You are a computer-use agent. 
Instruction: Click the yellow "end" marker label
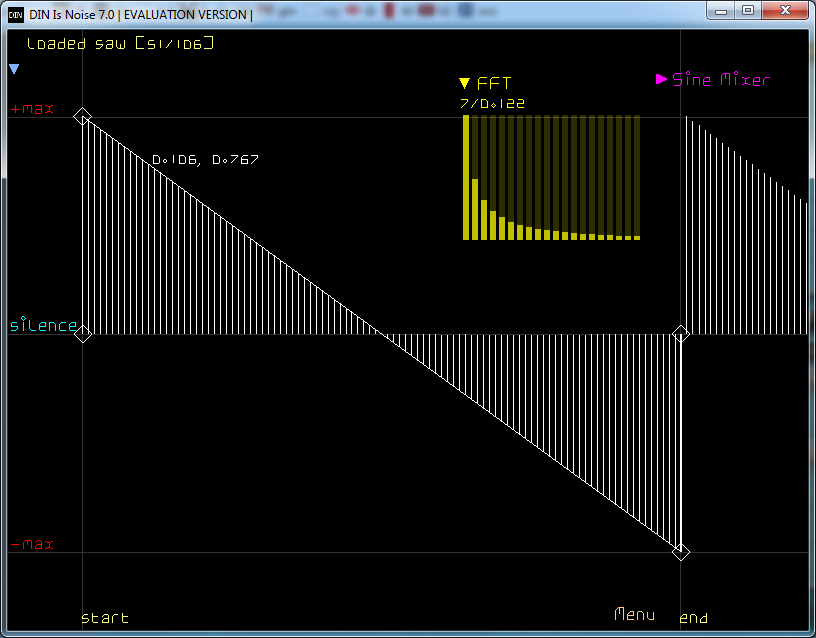point(694,618)
